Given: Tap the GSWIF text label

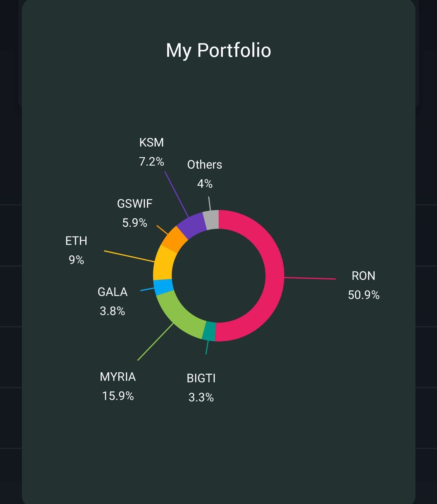Looking at the screenshot, I should coord(135,204).
